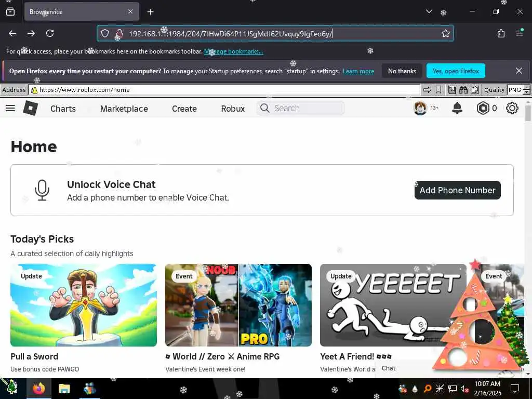Image resolution: width=532 pixels, height=399 pixels.
Task: Open the Roblox notifications bell
Action: 457,108
